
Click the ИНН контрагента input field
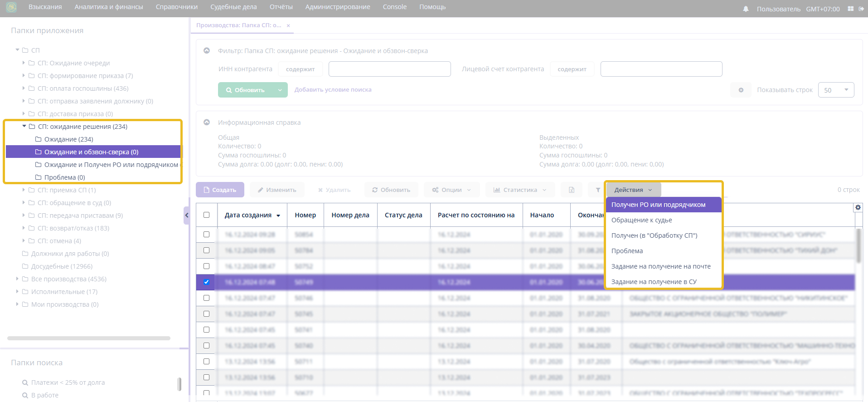click(389, 69)
